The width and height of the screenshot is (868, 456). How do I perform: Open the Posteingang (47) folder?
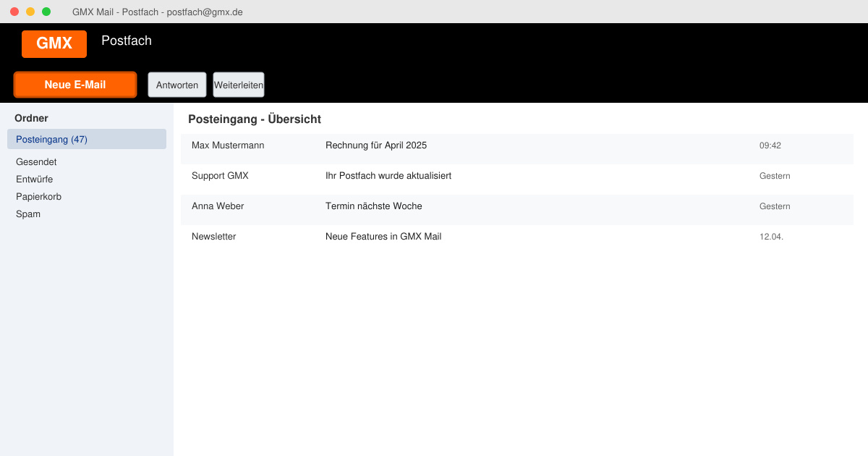point(87,139)
